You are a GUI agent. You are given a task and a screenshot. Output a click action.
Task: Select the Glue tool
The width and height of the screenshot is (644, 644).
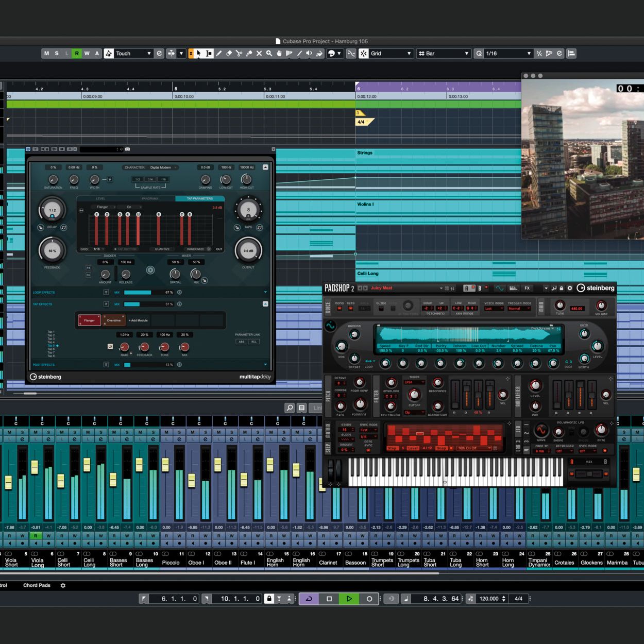[249, 54]
